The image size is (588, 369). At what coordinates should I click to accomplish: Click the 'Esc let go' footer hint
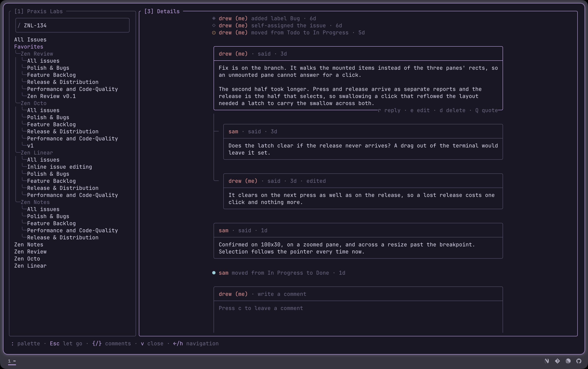point(66,344)
